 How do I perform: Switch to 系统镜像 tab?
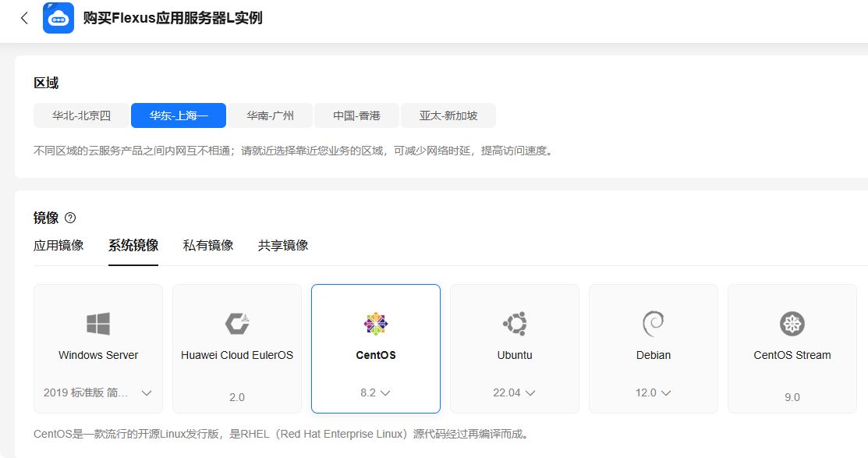133,245
